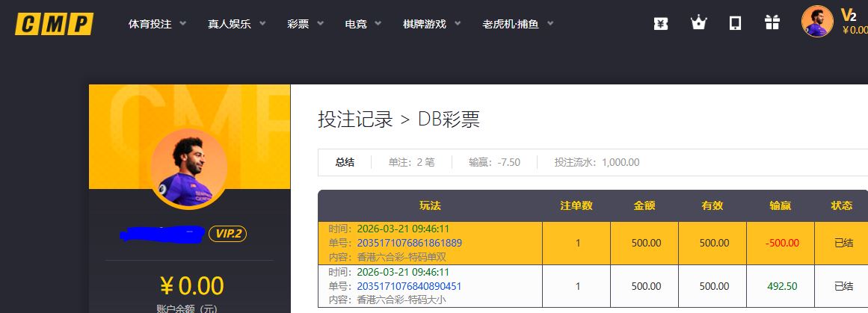
Task: Open the 彩票 dropdown menu
Action: point(305,24)
